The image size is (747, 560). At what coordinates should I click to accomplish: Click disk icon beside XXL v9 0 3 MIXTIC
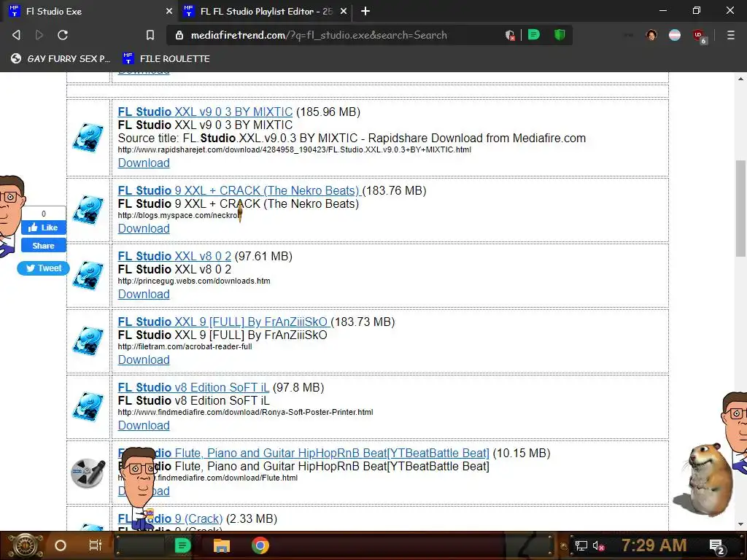coord(88,138)
